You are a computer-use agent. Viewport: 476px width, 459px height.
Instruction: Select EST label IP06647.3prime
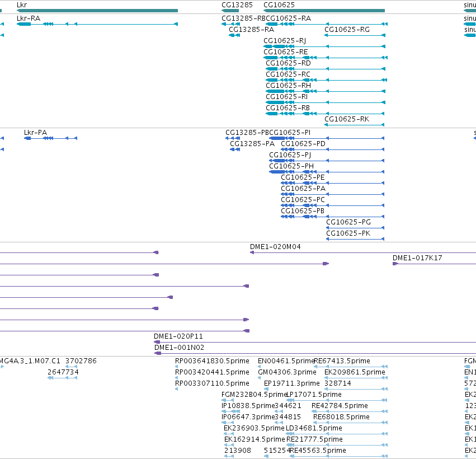(248, 417)
